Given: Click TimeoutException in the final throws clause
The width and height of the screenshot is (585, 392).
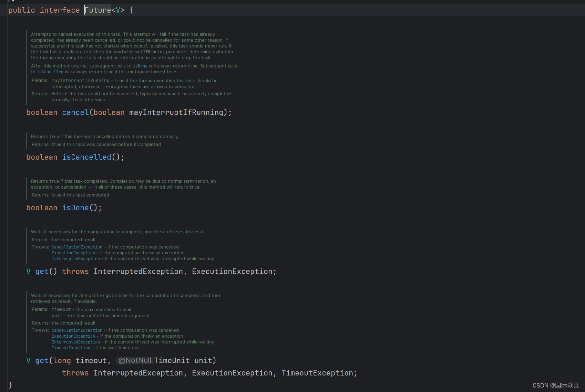Looking at the screenshot, I should coord(317,373).
